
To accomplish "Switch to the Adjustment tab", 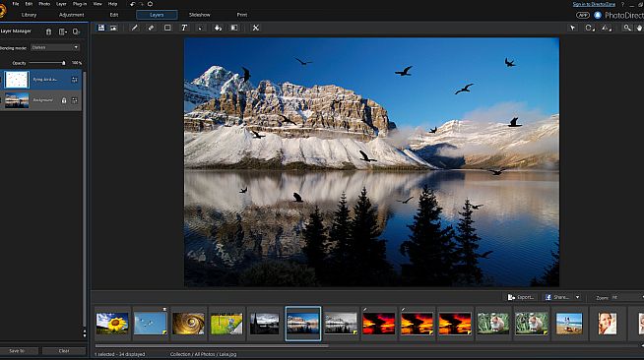I will [x=72, y=15].
